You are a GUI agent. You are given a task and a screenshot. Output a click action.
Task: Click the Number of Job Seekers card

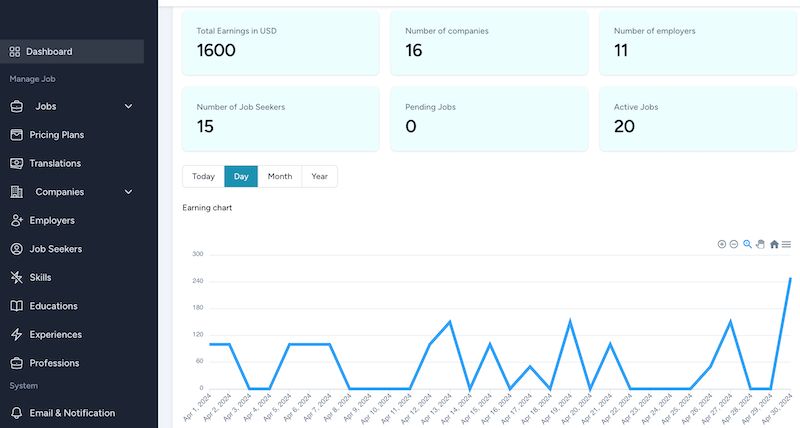pyautogui.click(x=281, y=119)
